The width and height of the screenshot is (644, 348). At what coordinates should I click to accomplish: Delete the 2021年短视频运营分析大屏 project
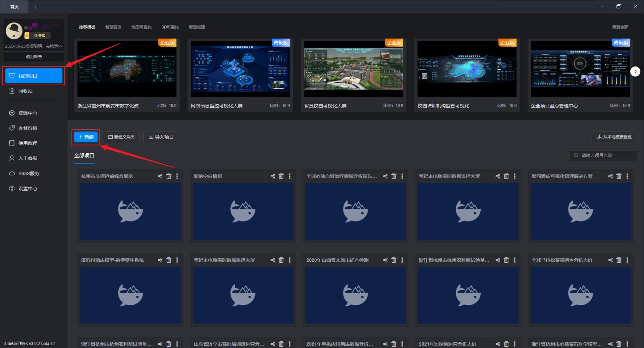click(506, 344)
